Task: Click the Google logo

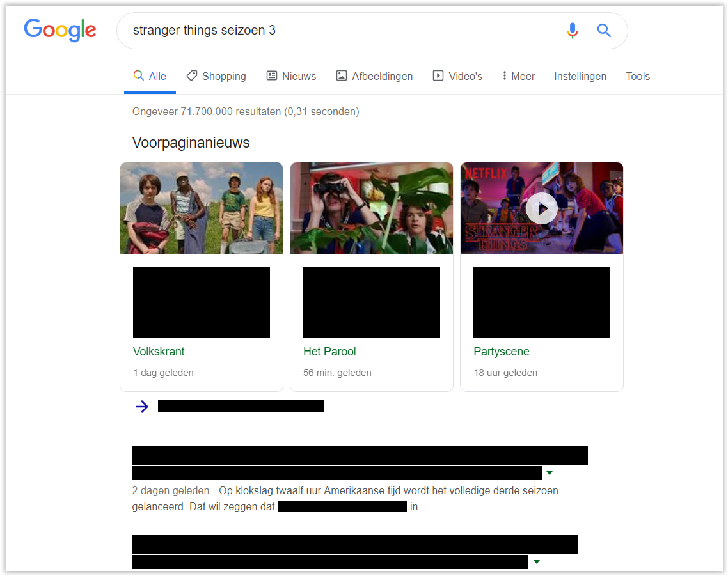Action: (x=60, y=30)
